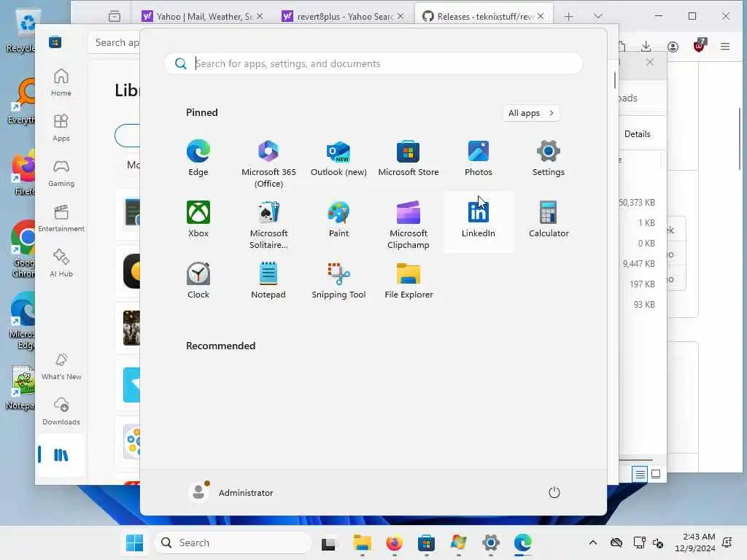Screen dimensions: 747x560
Task: Open Task View on taskbar
Action: point(328,542)
